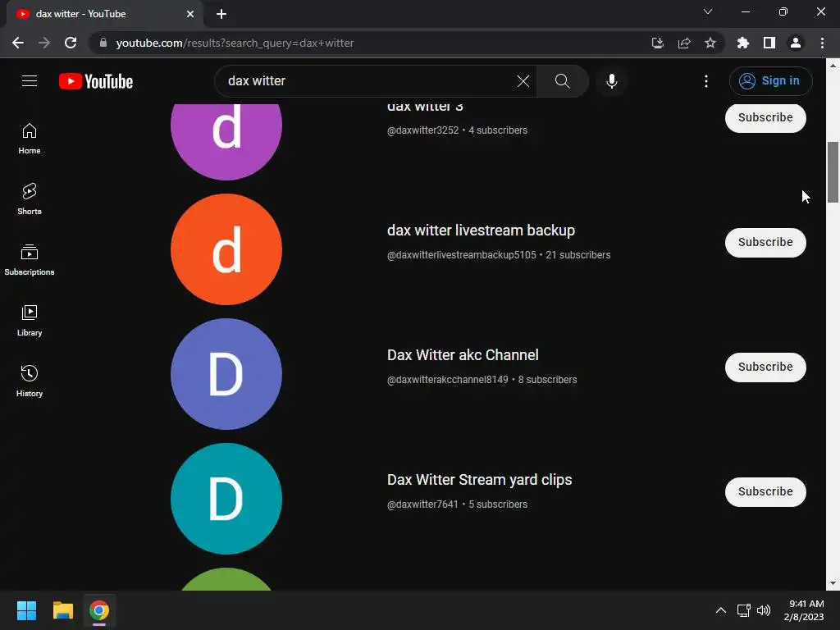Click the page vertical scrollbar thumb
This screenshot has height=630, width=840.
(833, 172)
